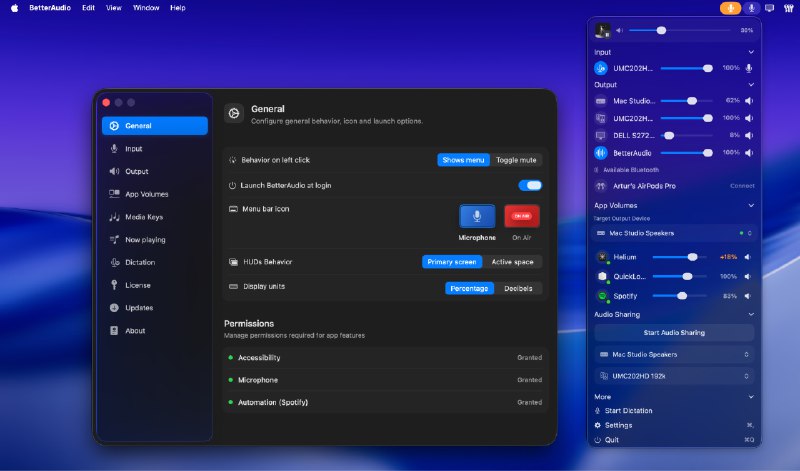Image resolution: width=800 pixels, height=471 pixels.
Task: Open Dictation in settings sidebar
Action: (x=155, y=262)
